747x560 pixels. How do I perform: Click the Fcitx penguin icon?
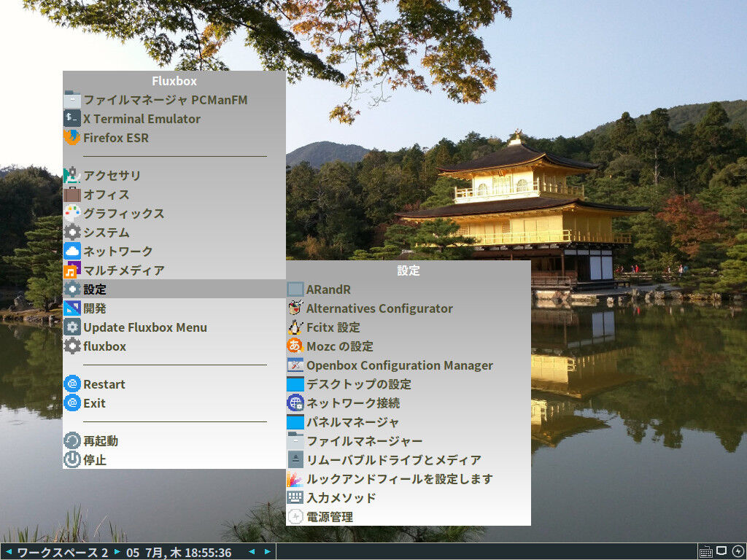point(295,327)
